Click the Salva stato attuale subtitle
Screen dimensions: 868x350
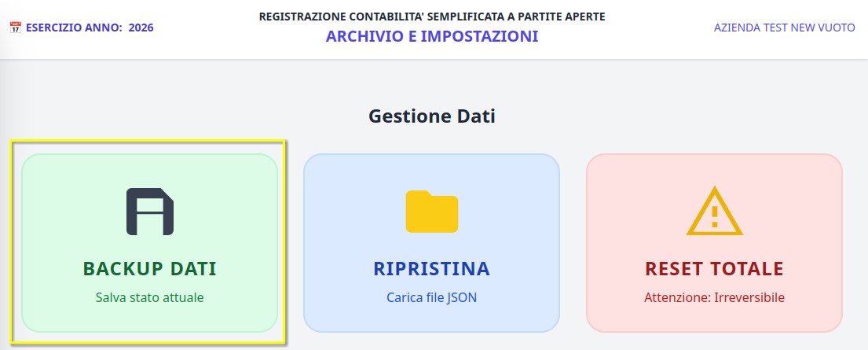150,298
